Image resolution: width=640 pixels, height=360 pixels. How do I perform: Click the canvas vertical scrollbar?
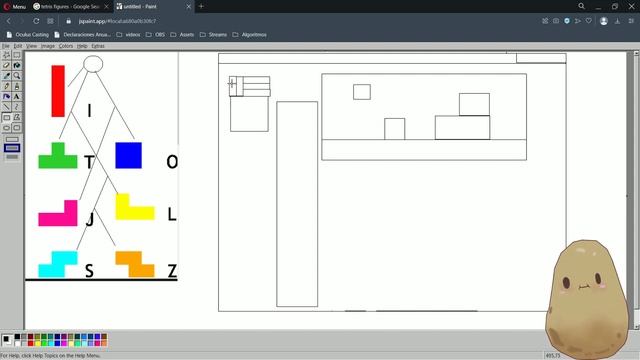636,190
